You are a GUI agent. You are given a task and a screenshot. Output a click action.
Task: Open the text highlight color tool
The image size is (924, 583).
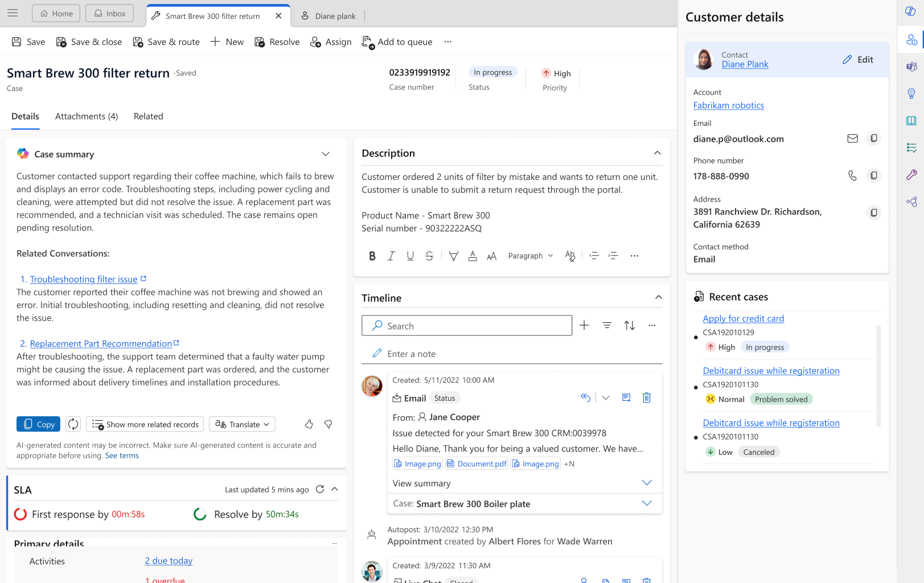coord(453,256)
